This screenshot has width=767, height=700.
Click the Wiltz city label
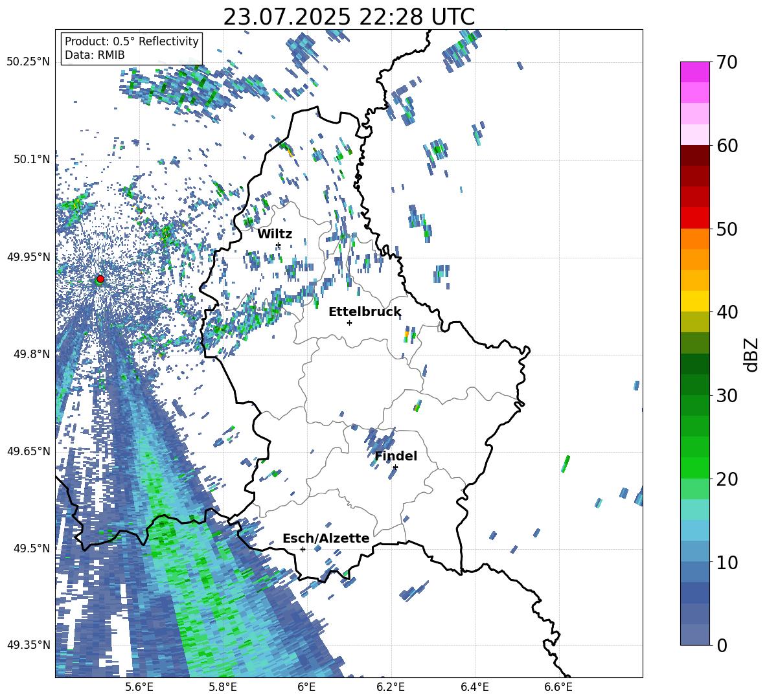[275, 234]
